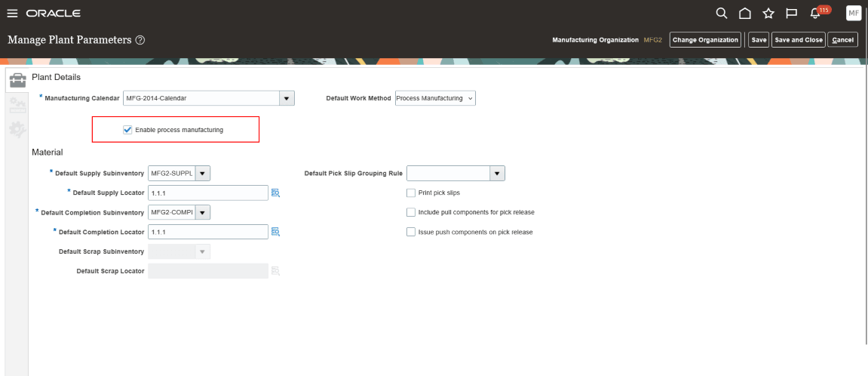Click the Material section heading
This screenshot has width=868, height=376.
48,152
